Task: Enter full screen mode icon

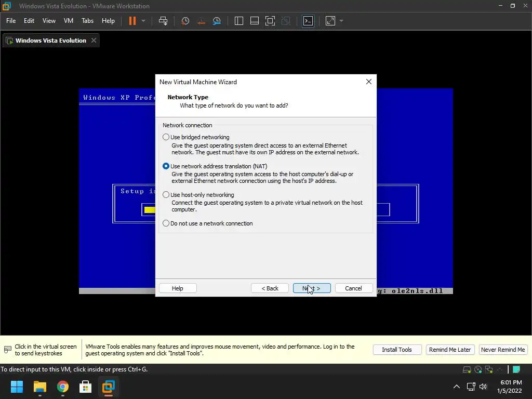Action: pos(270,21)
